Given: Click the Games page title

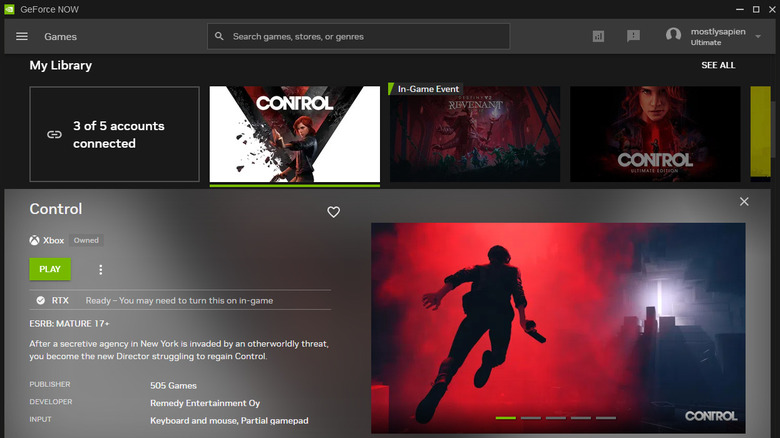Looking at the screenshot, I should [x=61, y=36].
